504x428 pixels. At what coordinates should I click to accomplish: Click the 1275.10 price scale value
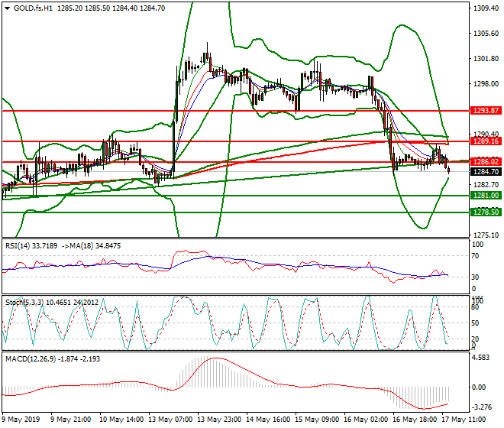(x=486, y=235)
